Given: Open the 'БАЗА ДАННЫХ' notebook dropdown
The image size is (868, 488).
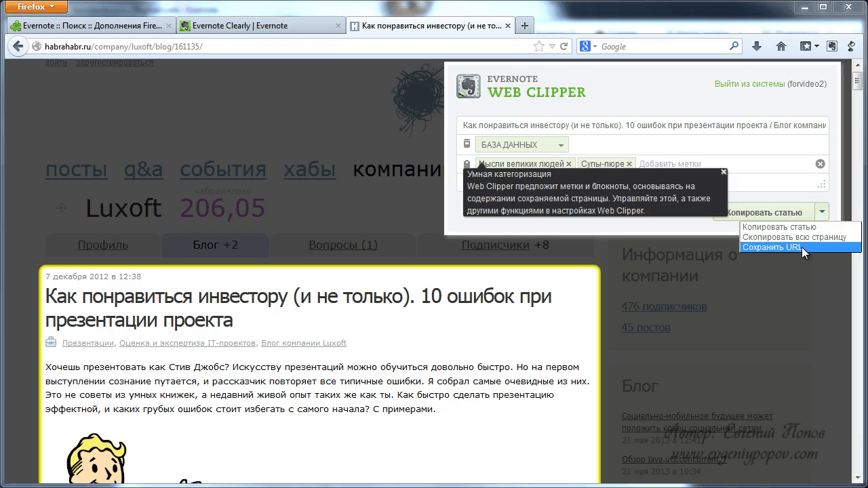Looking at the screenshot, I should click(521, 144).
